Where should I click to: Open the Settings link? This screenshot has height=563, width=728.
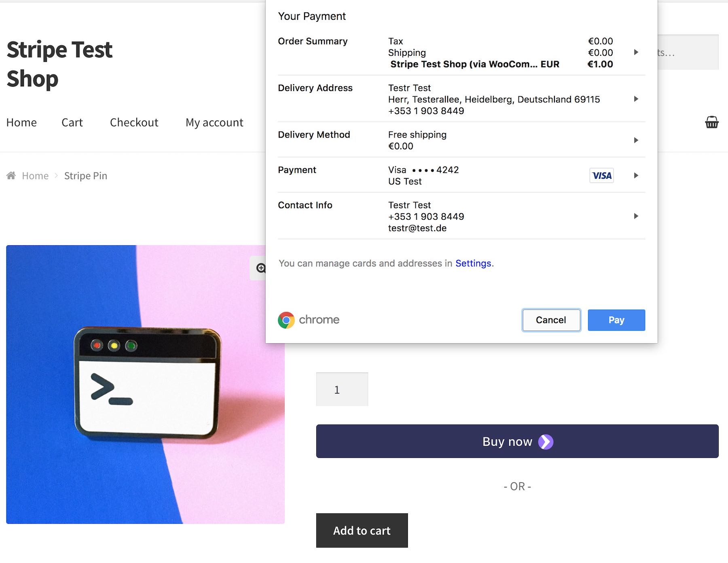[x=473, y=263]
